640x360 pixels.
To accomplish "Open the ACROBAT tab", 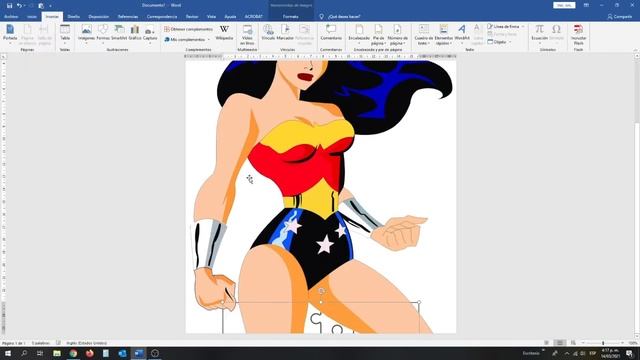I will (x=253, y=17).
